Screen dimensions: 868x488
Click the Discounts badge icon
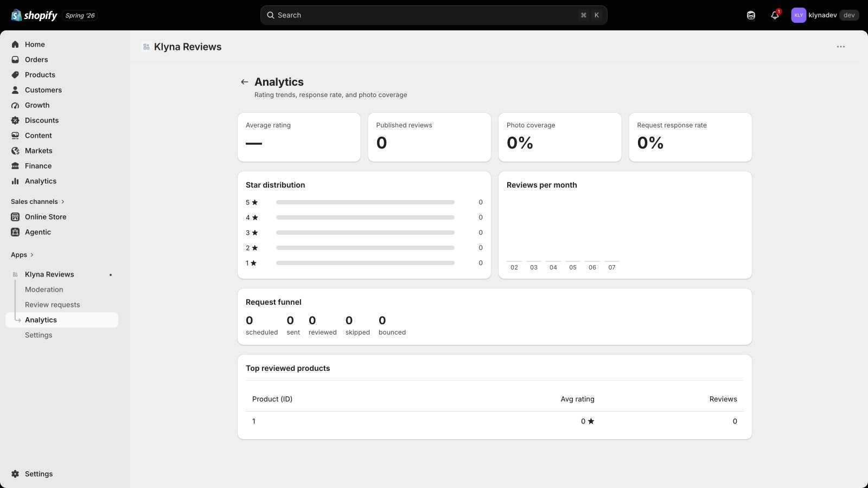[x=15, y=120]
